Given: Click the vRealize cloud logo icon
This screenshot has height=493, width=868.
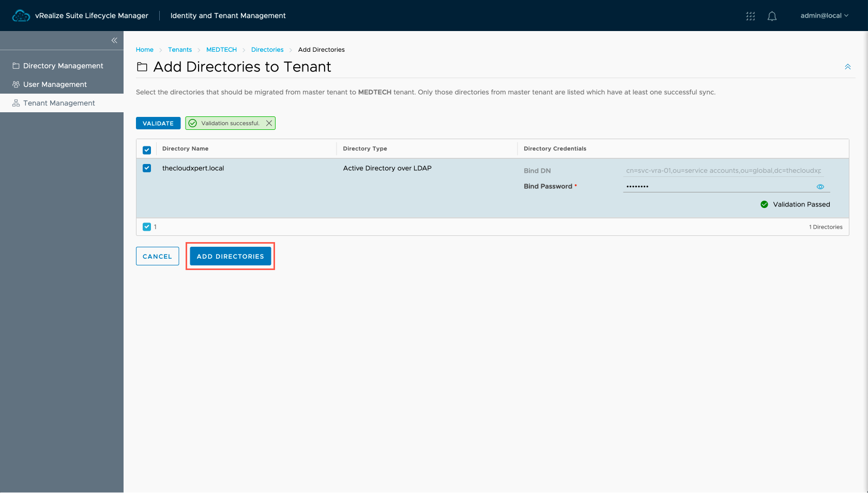Looking at the screenshot, I should pyautogui.click(x=21, y=16).
